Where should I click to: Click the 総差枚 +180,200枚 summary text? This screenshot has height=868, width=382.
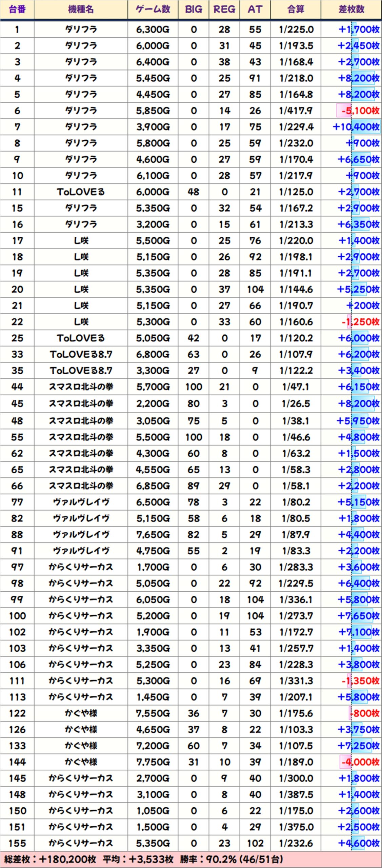tap(50, 860)
